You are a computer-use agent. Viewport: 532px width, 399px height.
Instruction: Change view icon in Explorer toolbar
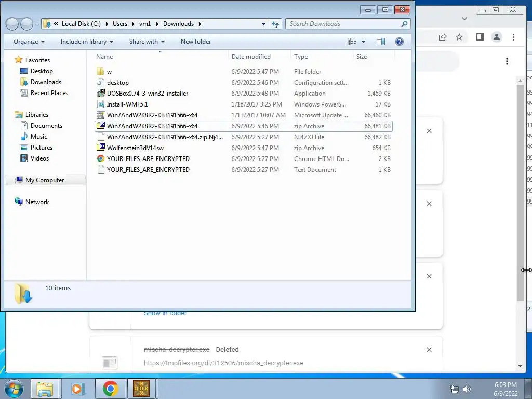coord(352,42)
